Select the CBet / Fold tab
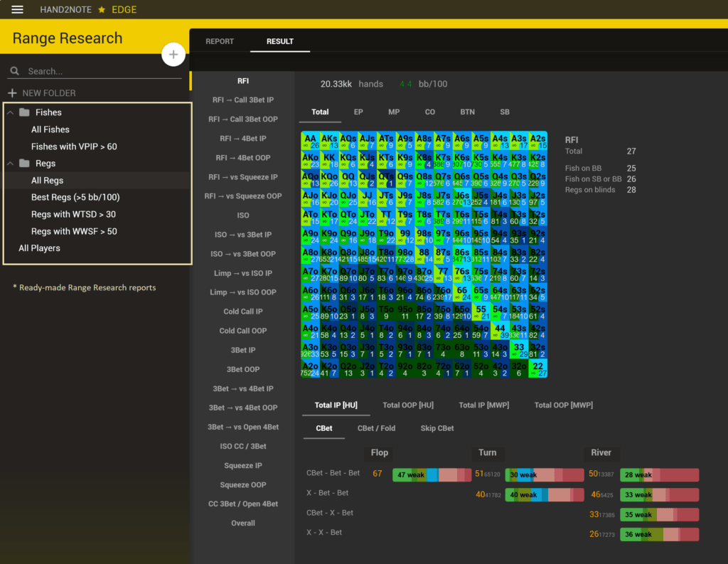Screen dimensions: 728x564 pos(376,428)
